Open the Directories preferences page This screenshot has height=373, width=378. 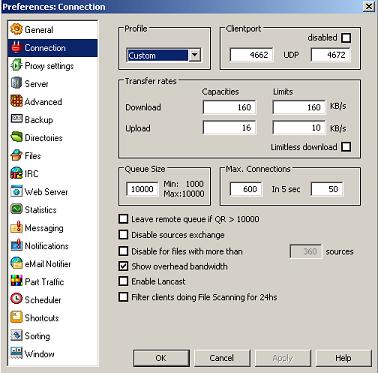[52, 138]
